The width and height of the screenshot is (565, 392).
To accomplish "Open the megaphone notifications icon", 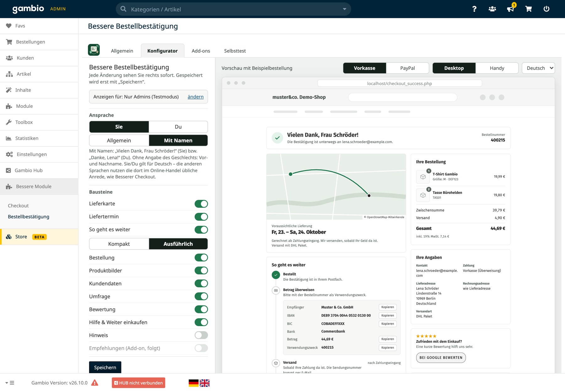I will [x=510, y=9].
